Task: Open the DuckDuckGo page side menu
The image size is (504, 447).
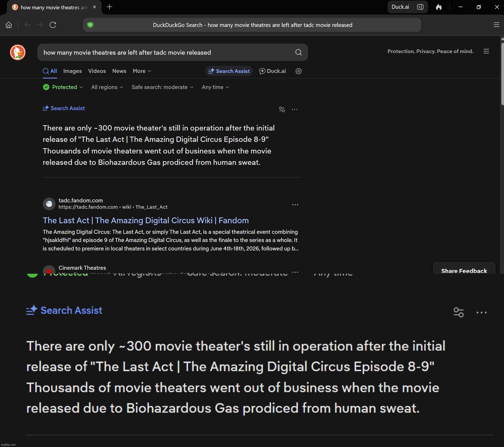Action: (486, 51)
